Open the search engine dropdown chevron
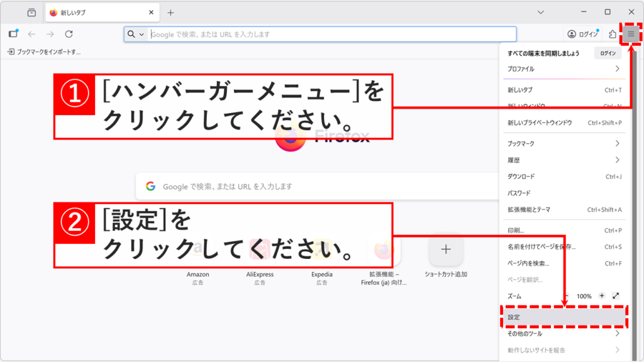 142,34
